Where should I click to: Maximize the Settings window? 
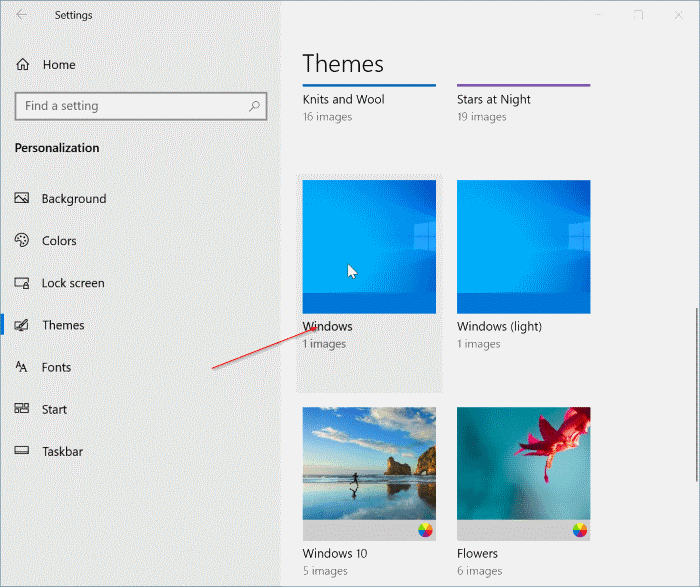click(x=638, y=15)
